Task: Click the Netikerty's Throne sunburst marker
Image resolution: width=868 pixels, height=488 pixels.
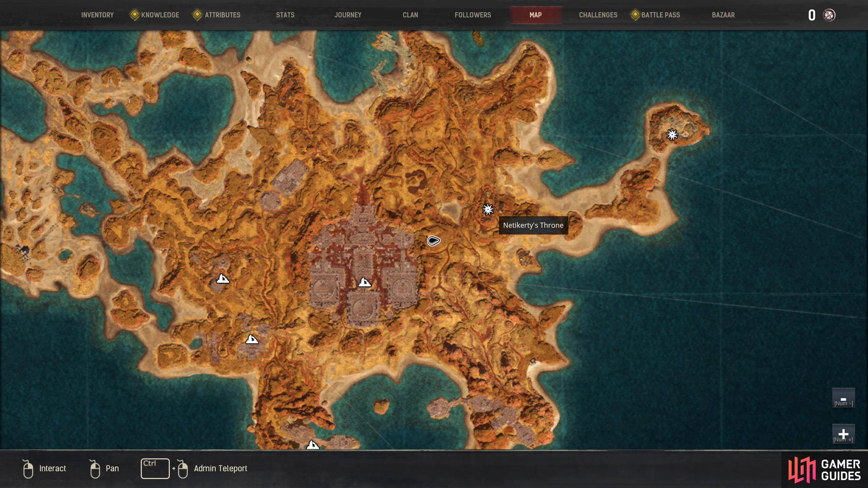Action: pos(488,209)
